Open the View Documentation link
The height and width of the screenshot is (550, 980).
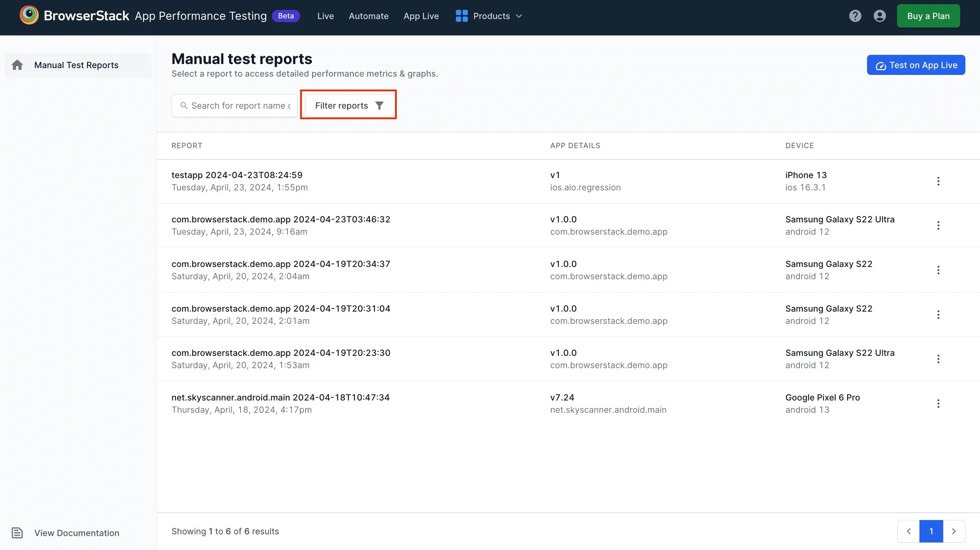pyautogui.click(x=77, y=533)
